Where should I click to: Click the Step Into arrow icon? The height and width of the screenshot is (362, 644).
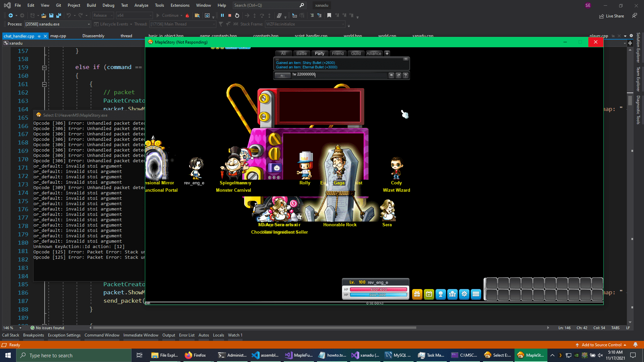pyautogui.click(x=255, y=15)
